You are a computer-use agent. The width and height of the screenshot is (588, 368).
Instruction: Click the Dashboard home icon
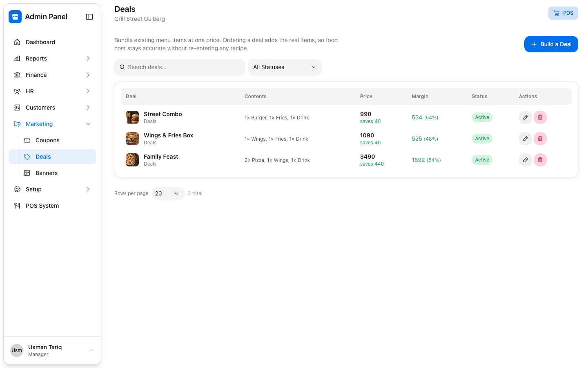17,42
